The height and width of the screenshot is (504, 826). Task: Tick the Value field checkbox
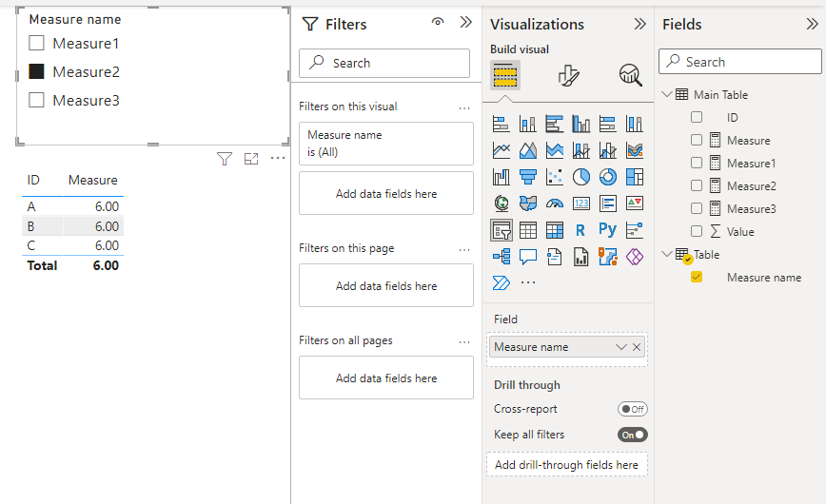[x=697, y=231]
